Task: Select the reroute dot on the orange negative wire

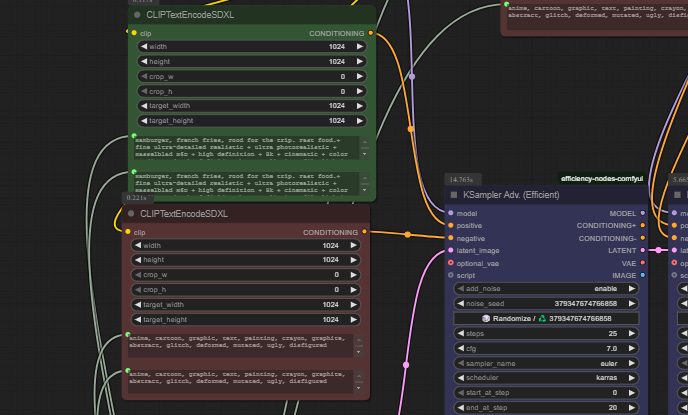Action: [408, 235]
